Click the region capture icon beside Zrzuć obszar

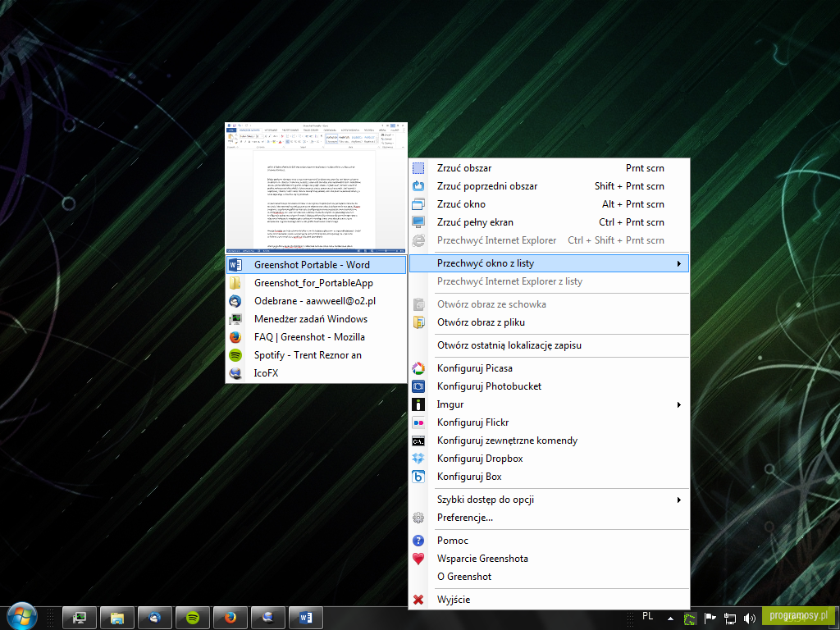pos(418,168)
